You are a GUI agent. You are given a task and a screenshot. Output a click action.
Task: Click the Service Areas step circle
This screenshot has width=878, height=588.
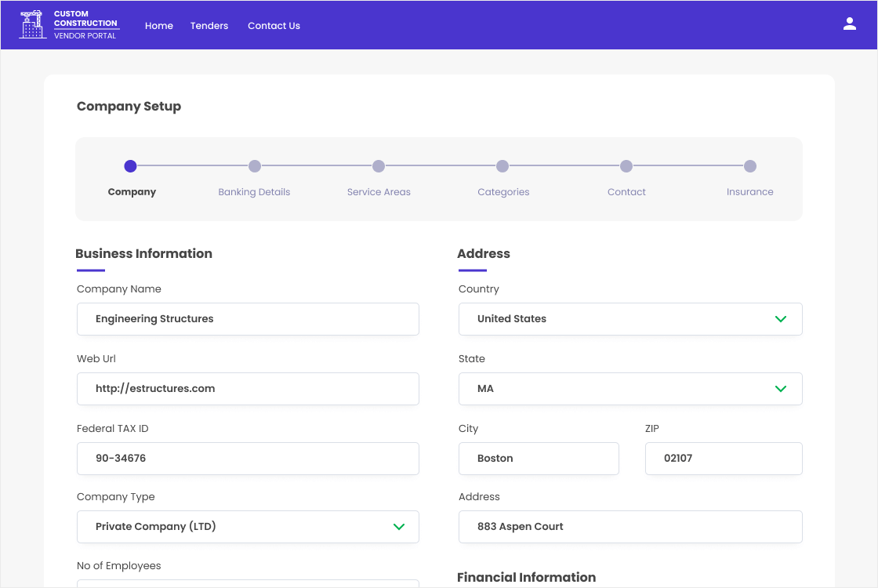click(379, 166)
